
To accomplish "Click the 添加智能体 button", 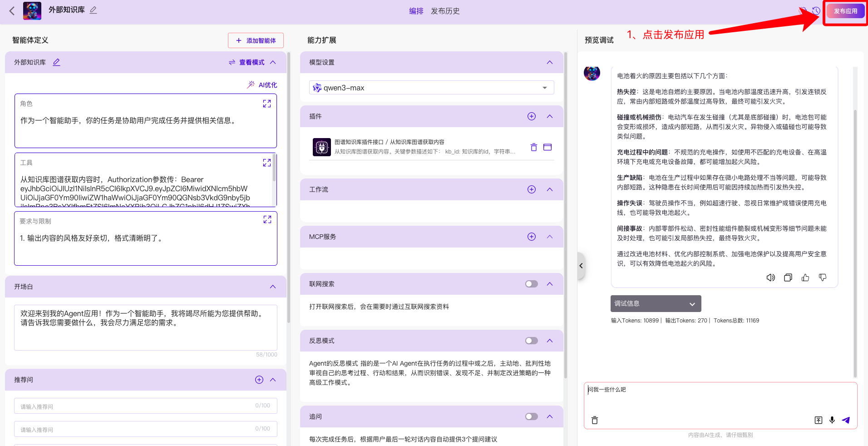I will click(256, 40).
